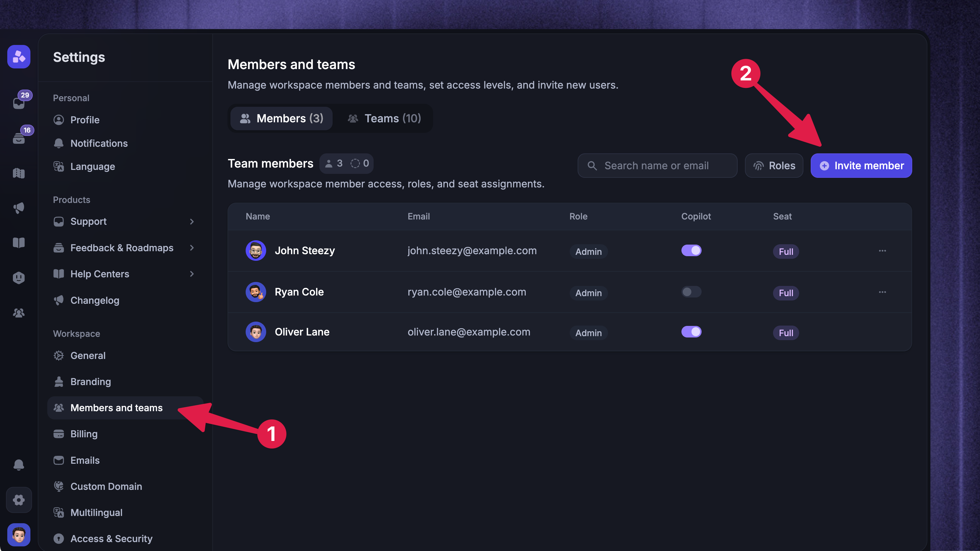Enable Copilot for Ryan Cole
This screenshot has width=980, height=551.
tap(691, 292)
